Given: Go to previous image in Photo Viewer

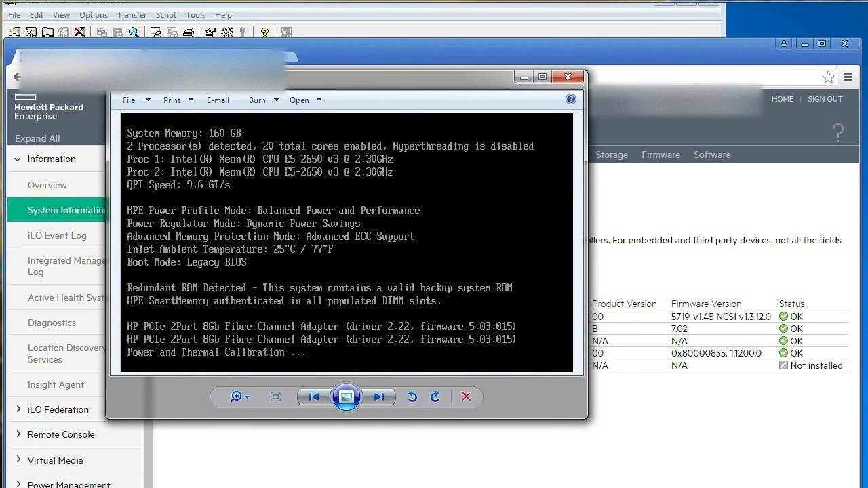Looking at the screenshot, I should click(x=314, y=397).
